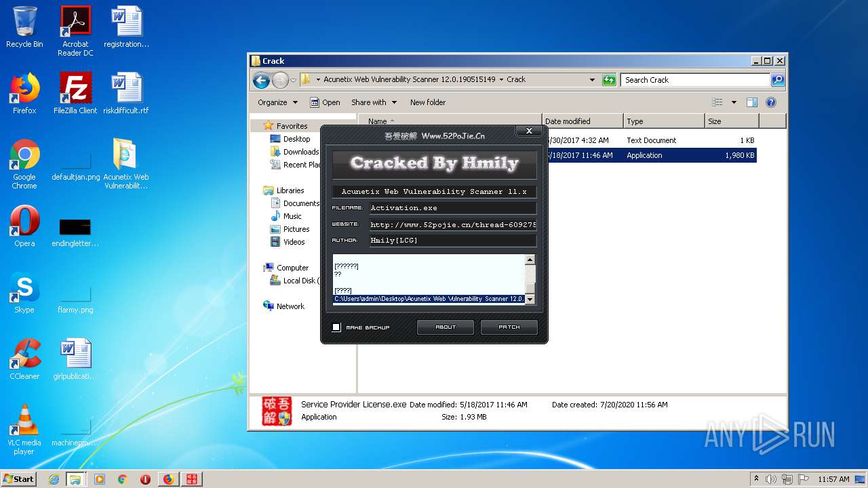Sort files by Type column
The image size is (868, 488).
[x=664, y=121]
